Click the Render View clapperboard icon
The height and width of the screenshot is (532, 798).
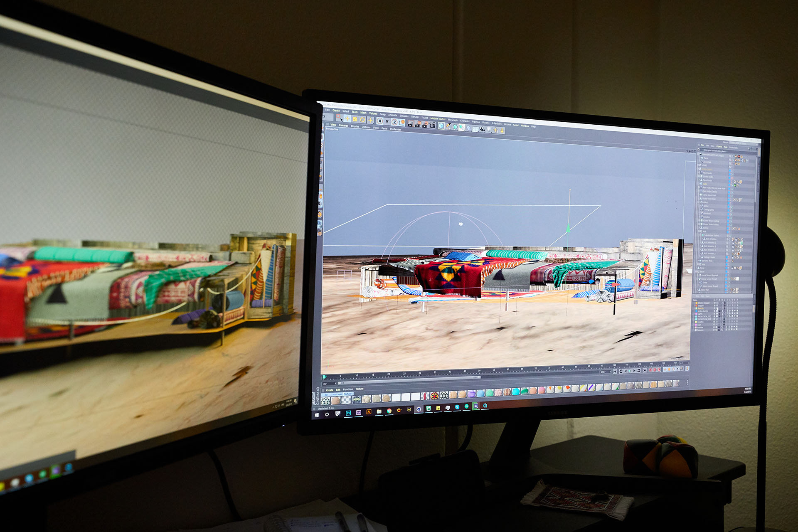click(x=410, y=124)
